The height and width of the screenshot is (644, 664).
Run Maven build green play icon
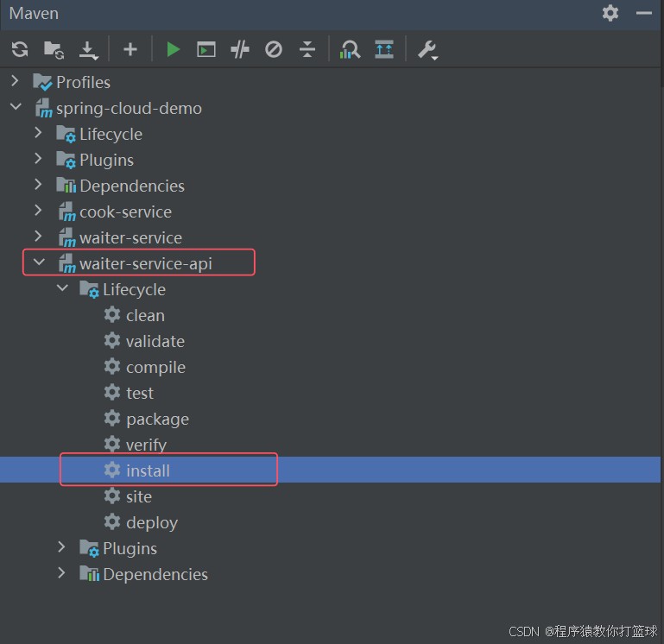point(173,49)
